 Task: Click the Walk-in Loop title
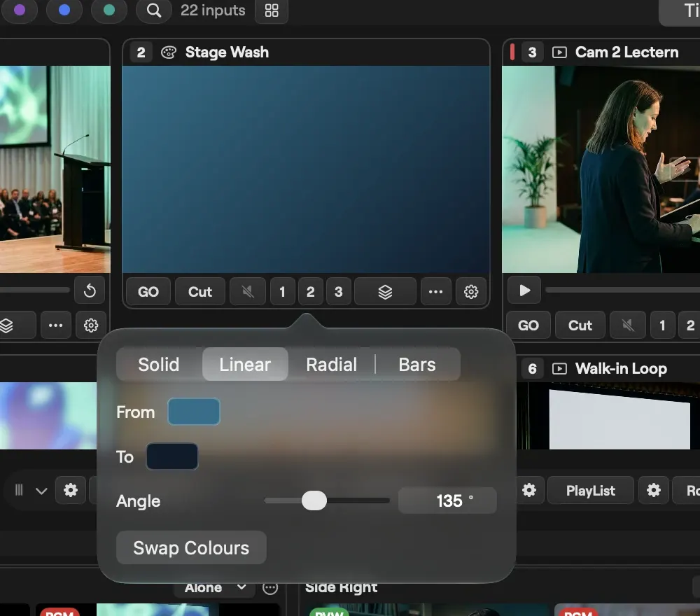pyautogui.click(x=621, y=369)
